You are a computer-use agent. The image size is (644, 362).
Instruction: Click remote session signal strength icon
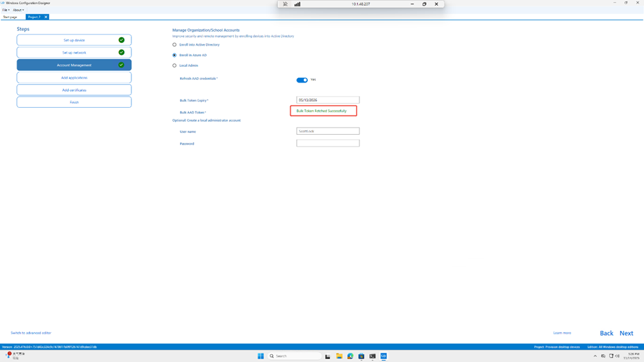point(297,4)
